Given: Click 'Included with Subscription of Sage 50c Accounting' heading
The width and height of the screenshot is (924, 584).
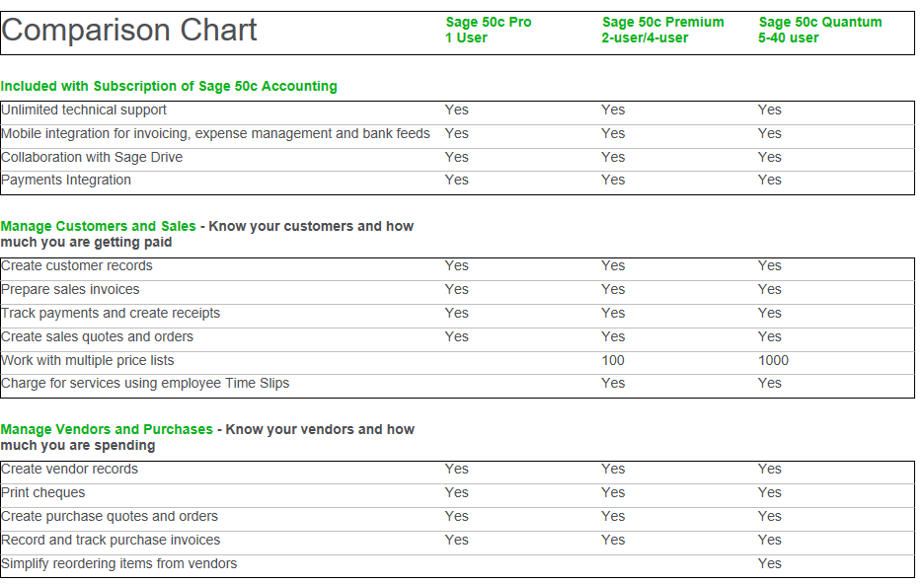Looking at the screenshot, I should [x=169, y=86].
